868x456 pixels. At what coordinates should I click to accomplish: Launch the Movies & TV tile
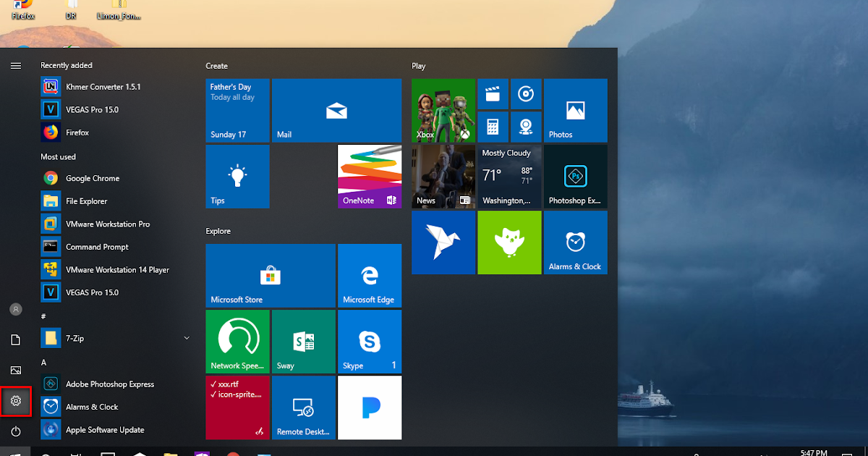point(493,93)
